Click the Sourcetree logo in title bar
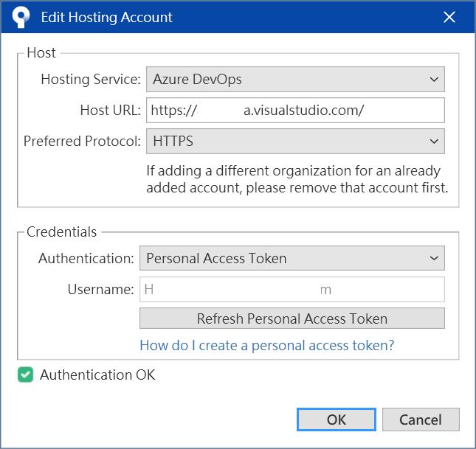The image size is (476, 449). [x=19, y=17]
